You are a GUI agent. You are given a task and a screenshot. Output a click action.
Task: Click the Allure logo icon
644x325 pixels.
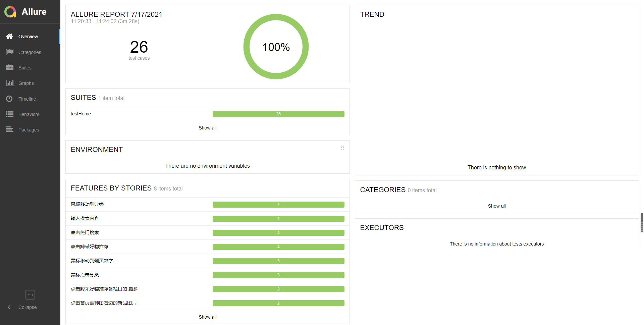(x=10, y=12)
